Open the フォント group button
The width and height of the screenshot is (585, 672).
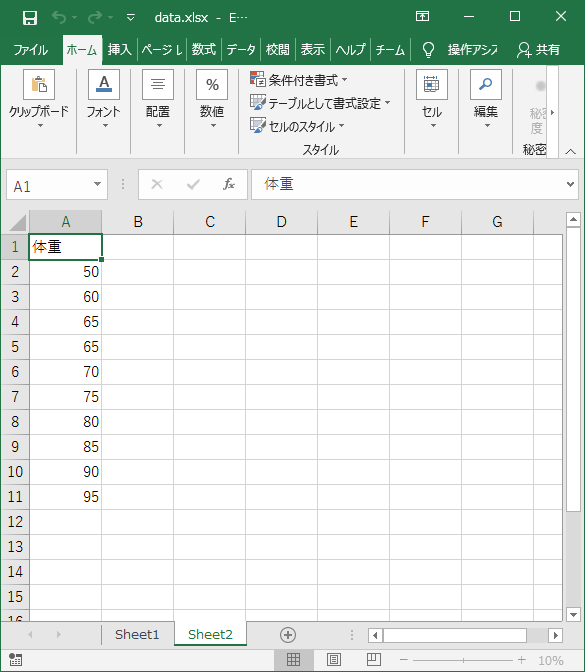tap(104, 99)
